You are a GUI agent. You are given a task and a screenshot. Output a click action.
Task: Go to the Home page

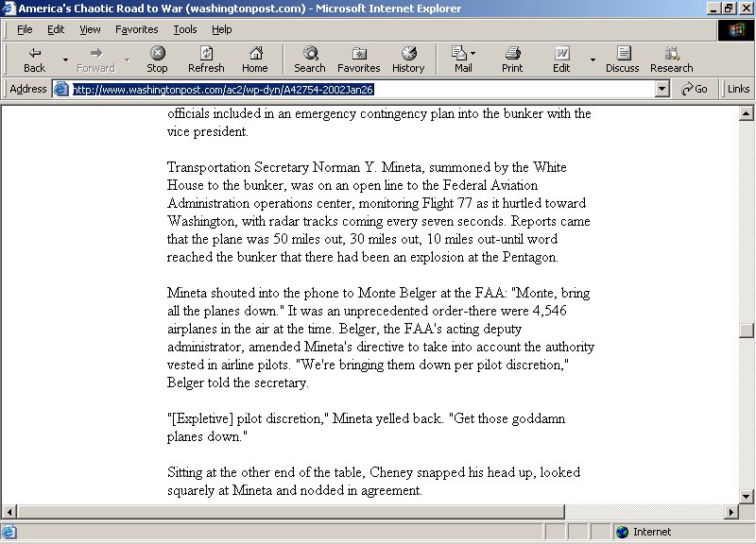[254, 59]
